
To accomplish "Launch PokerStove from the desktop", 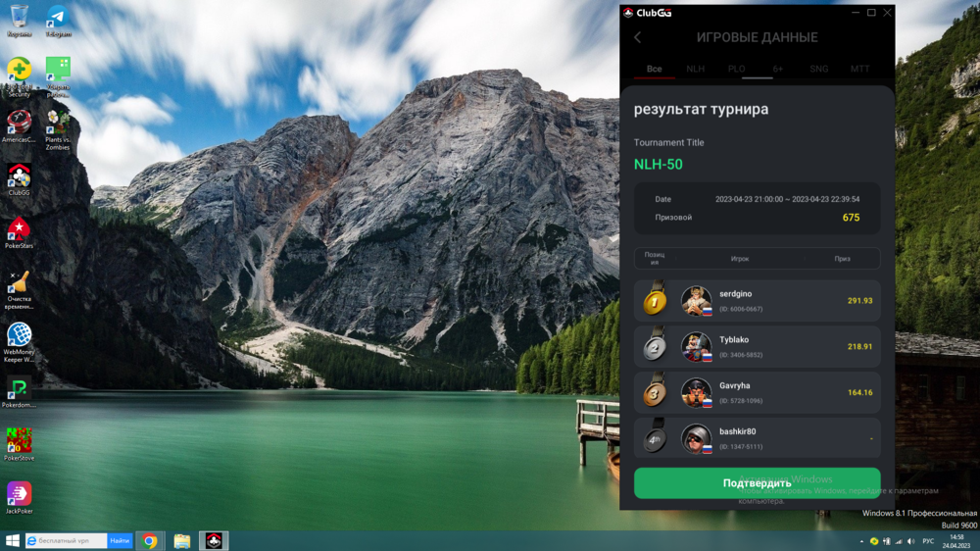I will coord(19,444).
